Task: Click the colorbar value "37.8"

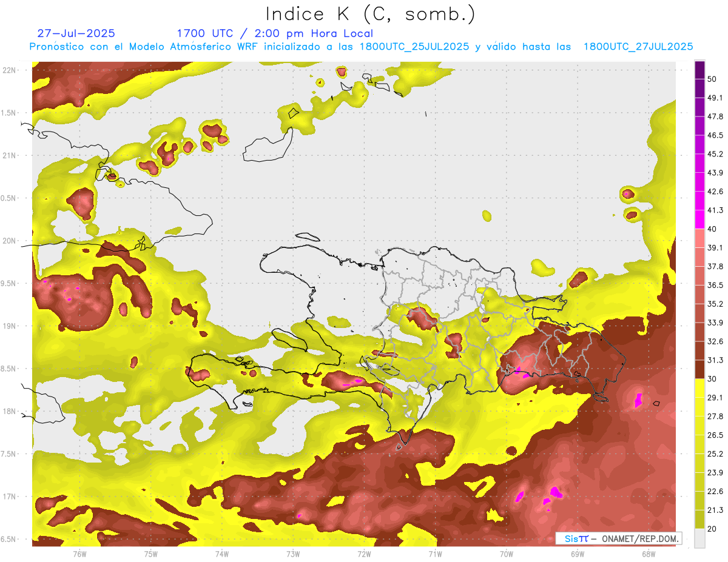Action: [715, 266]
